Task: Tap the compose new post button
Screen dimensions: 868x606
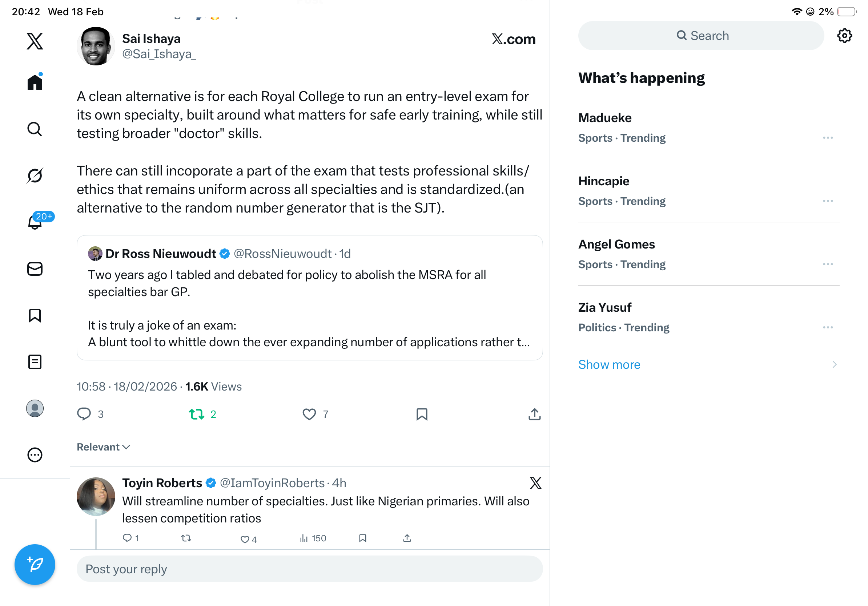Action: click(35, 565)
